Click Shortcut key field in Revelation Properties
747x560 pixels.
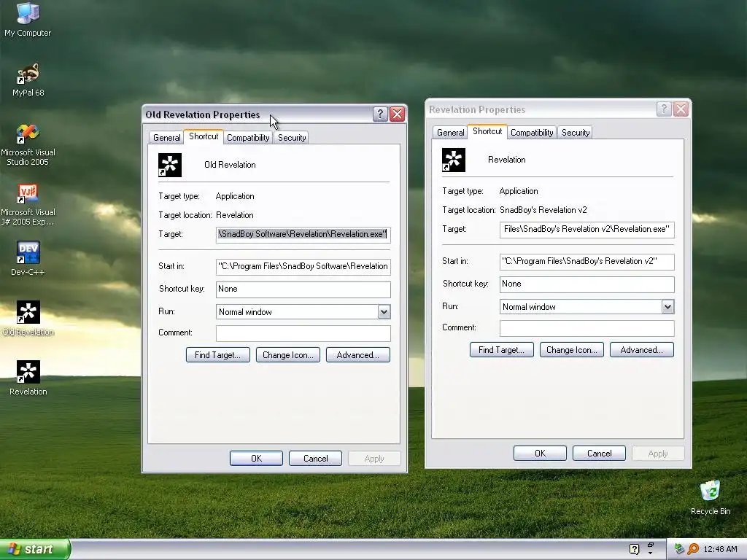tap(587, 284)
